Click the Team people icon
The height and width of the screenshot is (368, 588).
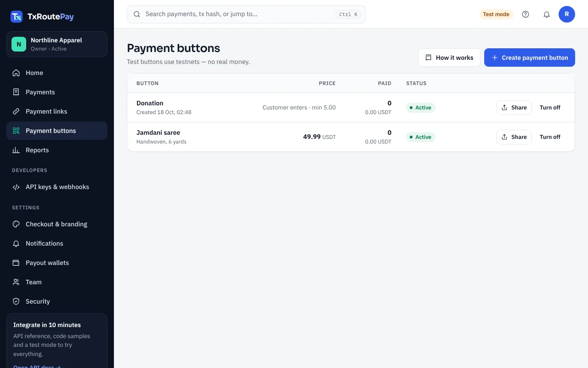pyautogui.click(x=16, y=282)
